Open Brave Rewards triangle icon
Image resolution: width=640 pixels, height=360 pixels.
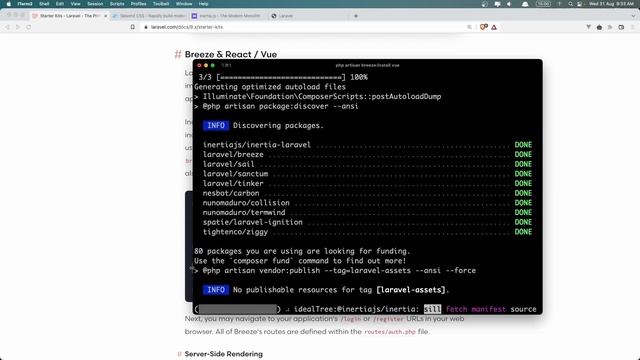(x=494, y=27)
